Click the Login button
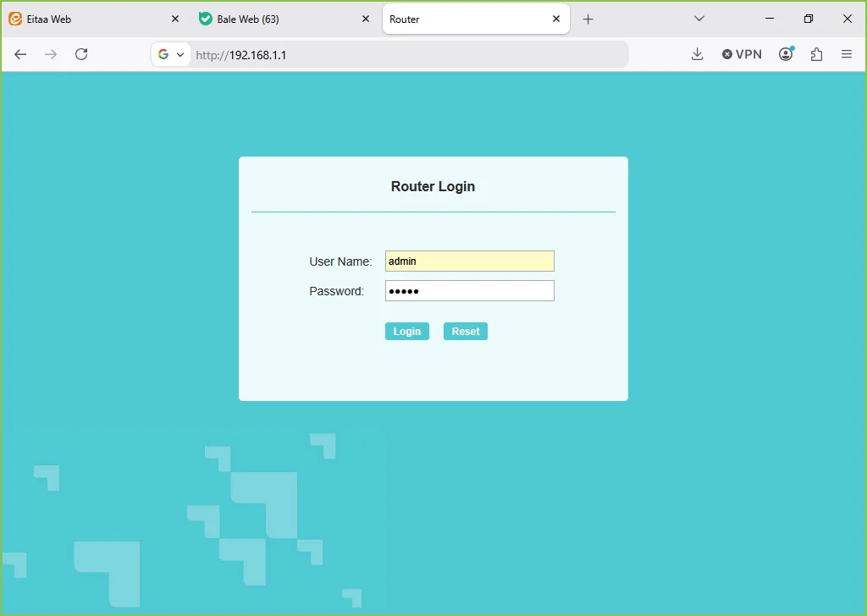 pyautogui.click(x=407, y=332)
